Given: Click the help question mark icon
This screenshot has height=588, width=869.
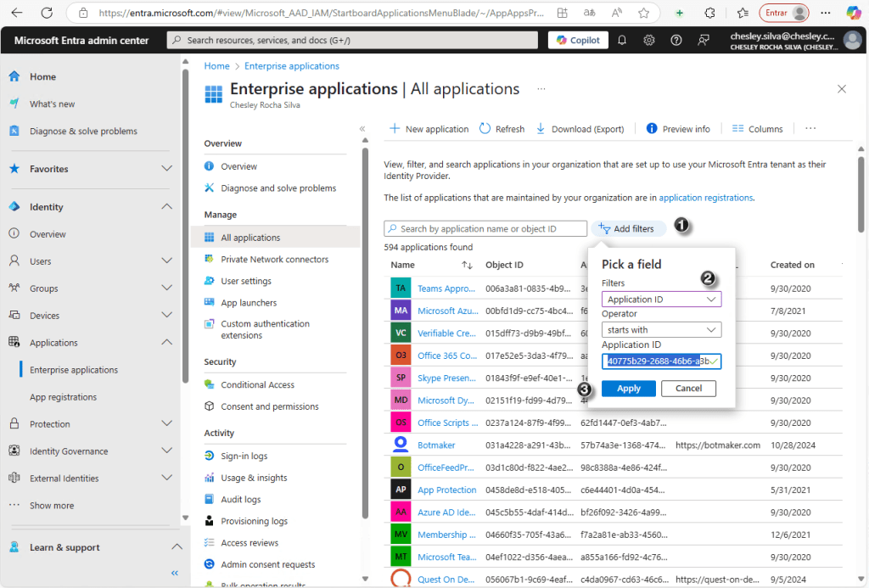Looking at the screenshot, I should coord(676,40).
